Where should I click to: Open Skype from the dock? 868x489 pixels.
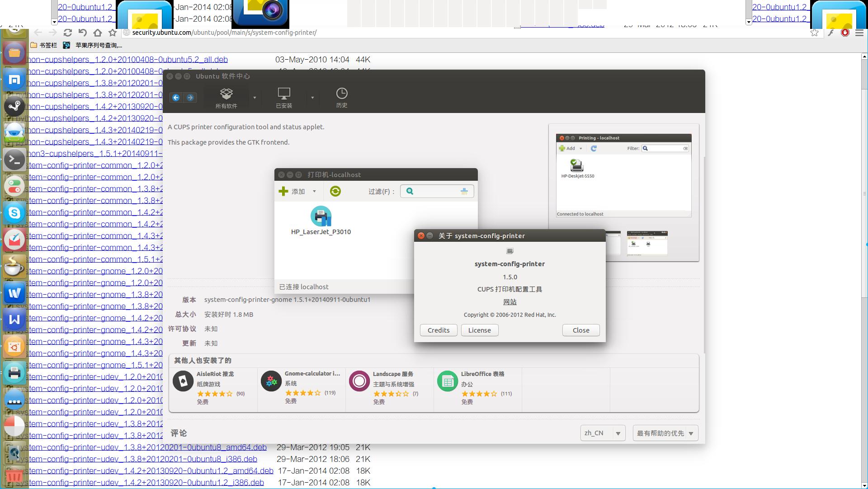click(14, 213)
